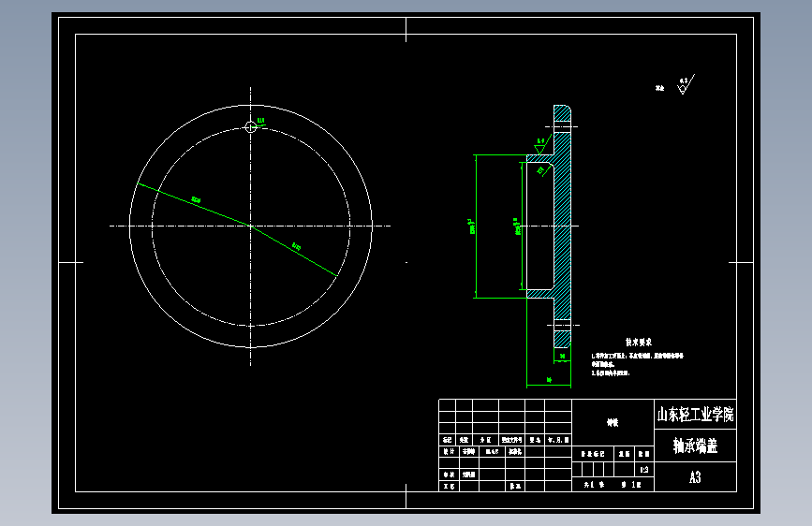Click the title text 山东轻工业学院
Image resolution: width=812 pixels, height=526 pixels.
(696, 415)
